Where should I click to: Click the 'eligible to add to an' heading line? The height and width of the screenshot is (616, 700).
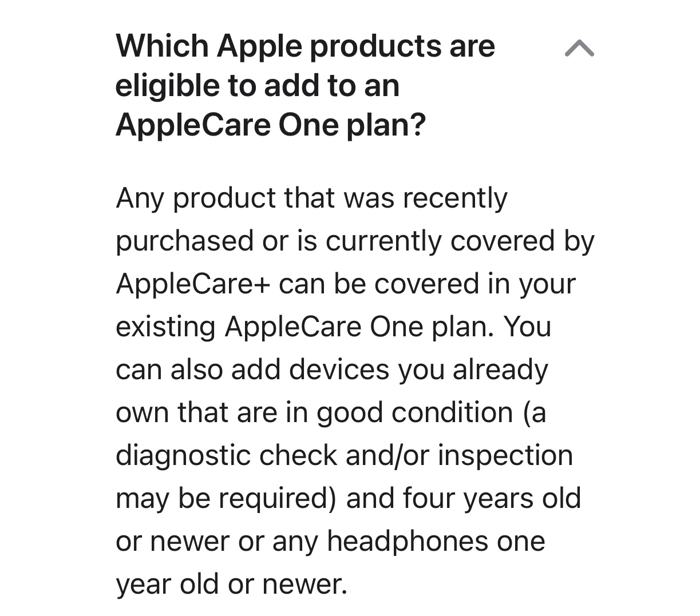point(258,85)
